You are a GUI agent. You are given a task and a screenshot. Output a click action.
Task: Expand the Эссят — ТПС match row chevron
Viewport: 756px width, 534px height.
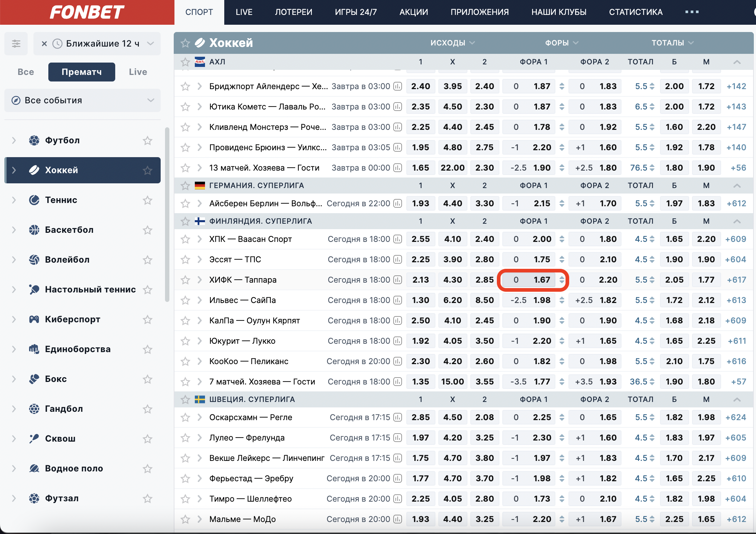pyautogui.click(x=199, y=259)
